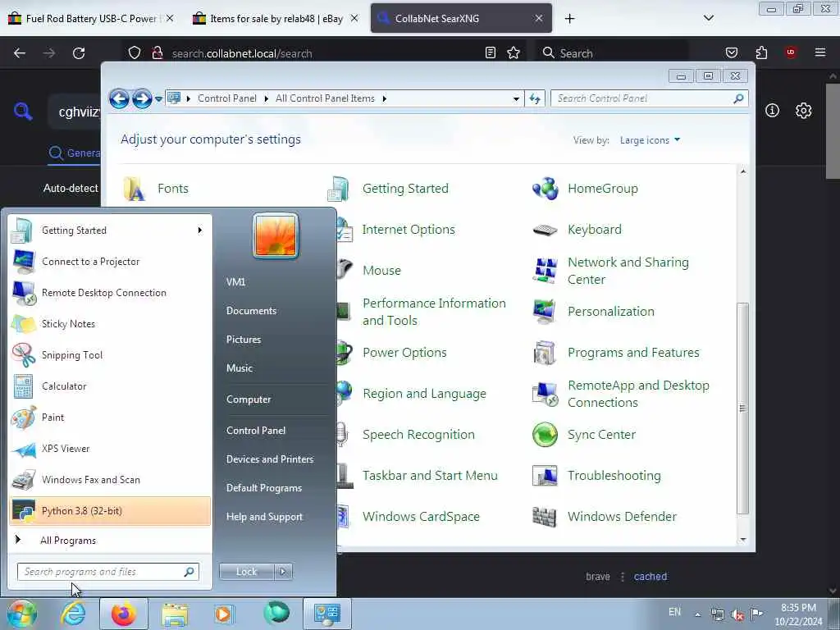Click the Windows Fax and Scan icon
Screen dimensions: 840x630
pyautogui.click(x=24, y=480)
